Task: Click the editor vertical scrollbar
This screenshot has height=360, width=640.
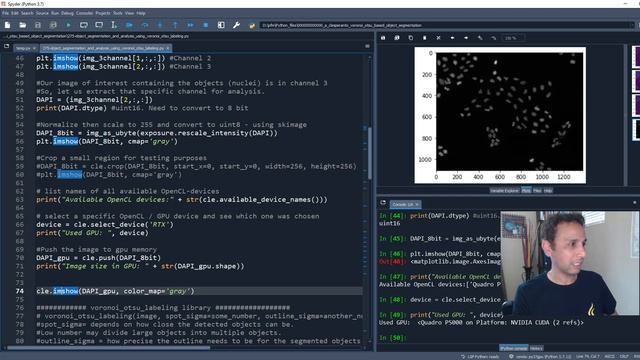Action: (370, 153)
